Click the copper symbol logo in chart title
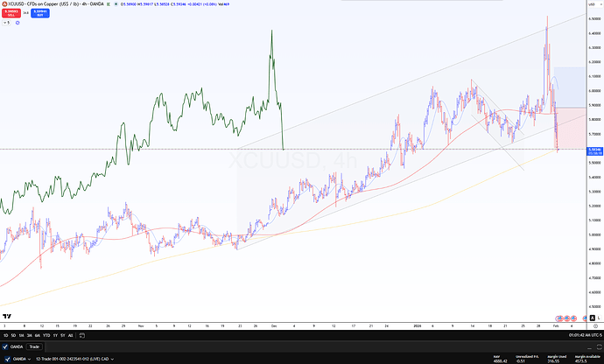 [5, 3]
